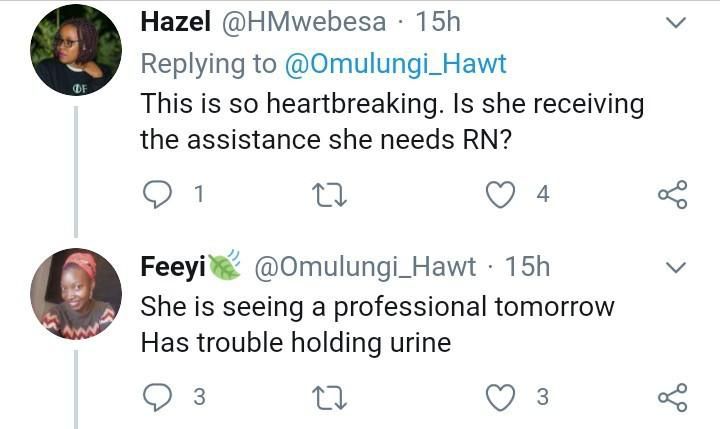Image resolution: width=720 pixels, height=429 pixels.
Task: Reply to Feeyi's tweet
Action: point(157,397)
